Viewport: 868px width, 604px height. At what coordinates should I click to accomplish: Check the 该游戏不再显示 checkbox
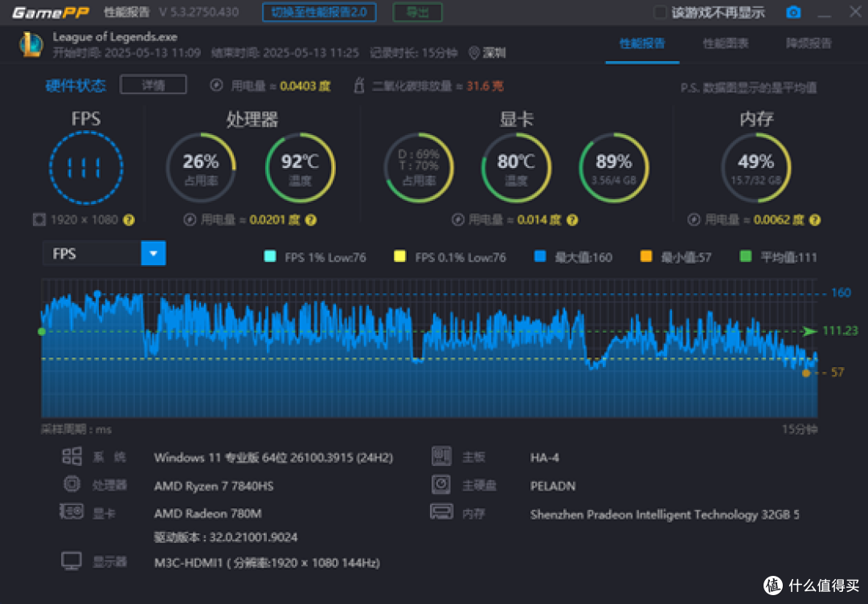pyautogui.click(x=659, y=12)
